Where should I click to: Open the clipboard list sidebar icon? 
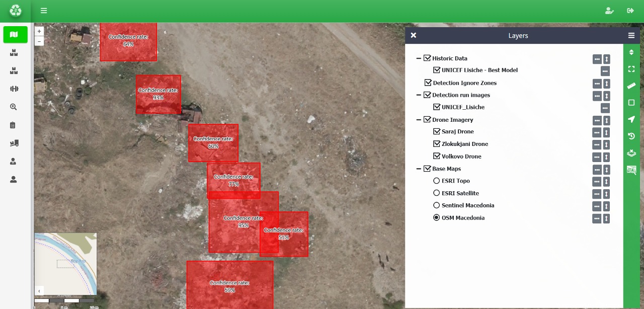click(14, 125)
